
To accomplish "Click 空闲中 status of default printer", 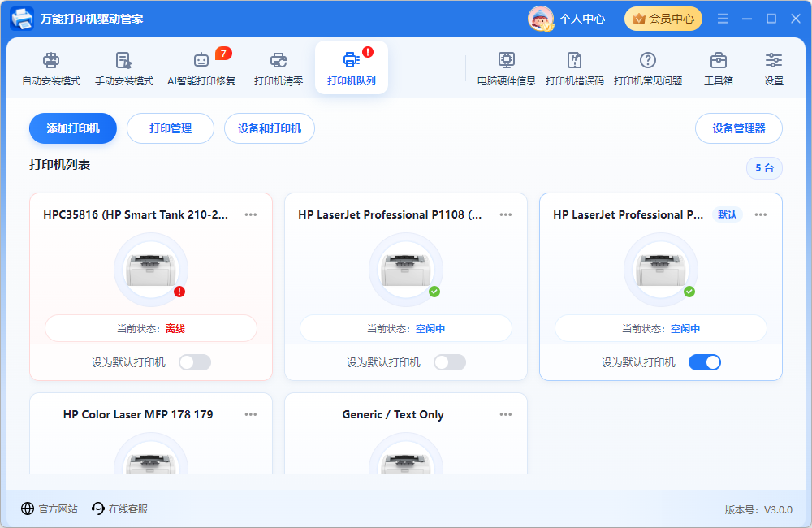I will (x=685, y=328).
